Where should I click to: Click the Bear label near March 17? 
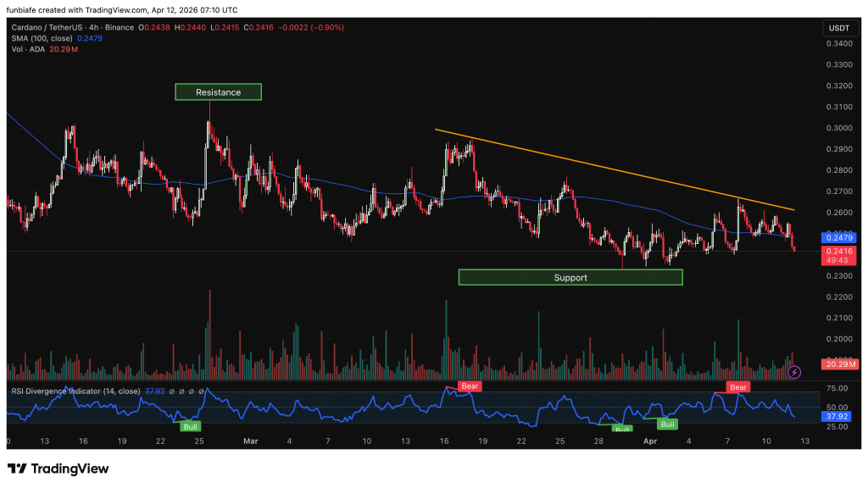[x=469, y=386]
